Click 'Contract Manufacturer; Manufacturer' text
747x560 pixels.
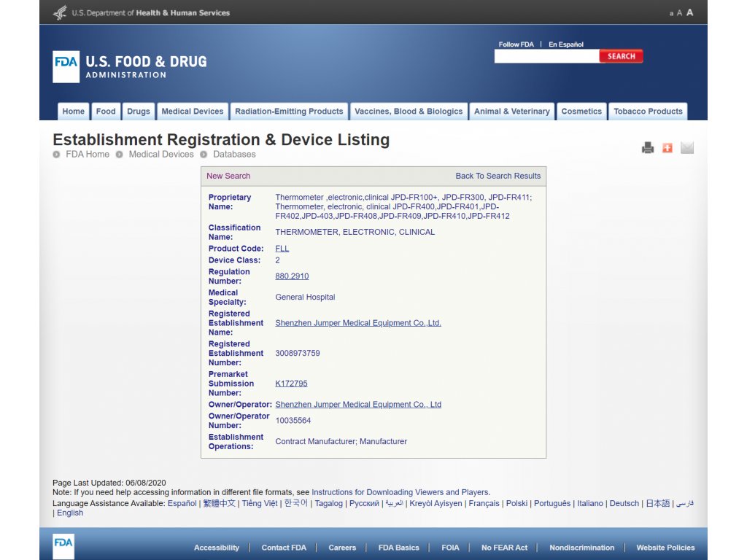pyautogui.click(x=341, y=441)
